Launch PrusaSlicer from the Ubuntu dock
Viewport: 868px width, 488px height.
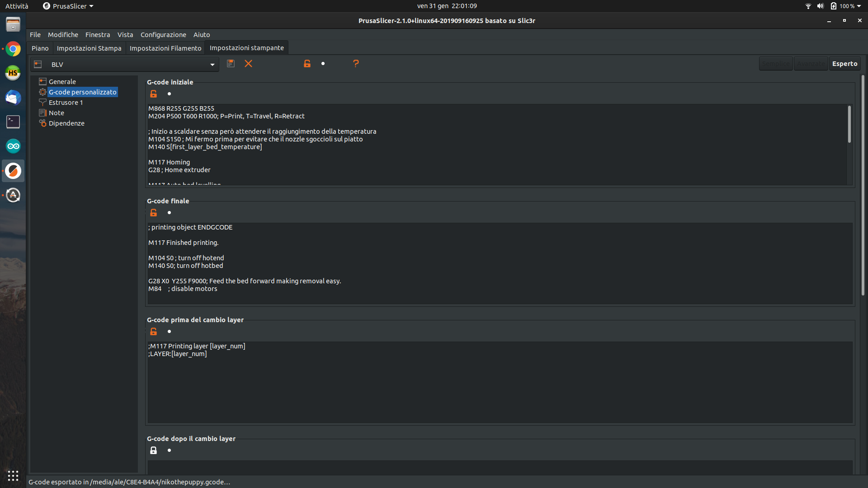[13, 170]
